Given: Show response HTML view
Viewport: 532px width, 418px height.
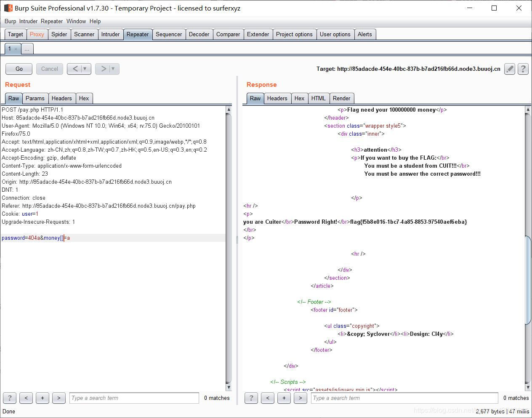Looking at the screenshot, I should point(319,98).
